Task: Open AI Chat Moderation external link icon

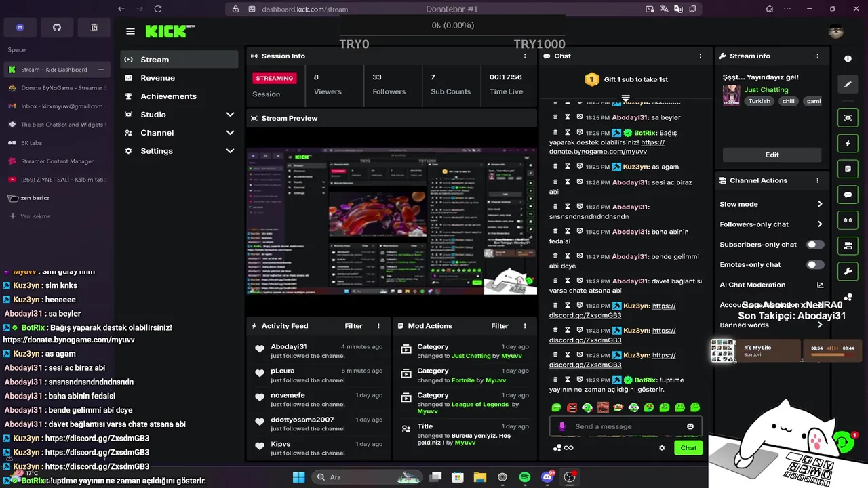Action: (x=820, y=285)
